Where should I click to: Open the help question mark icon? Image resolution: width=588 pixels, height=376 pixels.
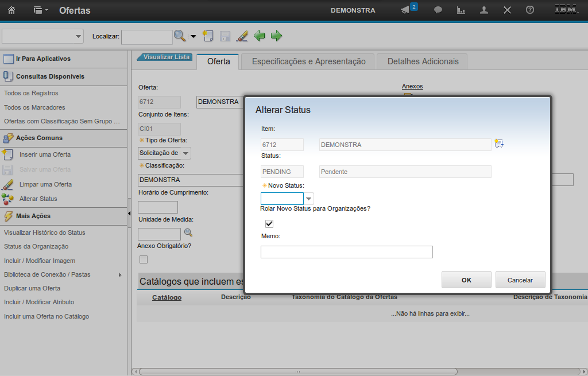(x=530, y=10)
